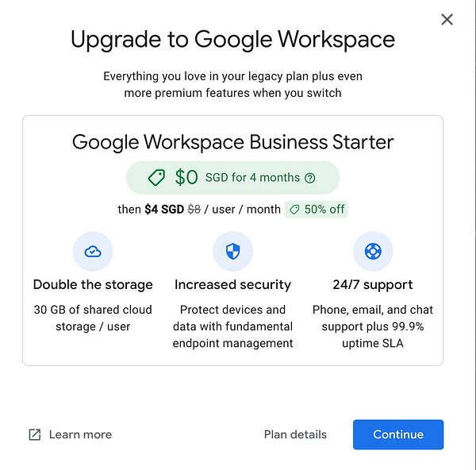Click the help question-mark icon after 4 months

click(x=310, y=178)
